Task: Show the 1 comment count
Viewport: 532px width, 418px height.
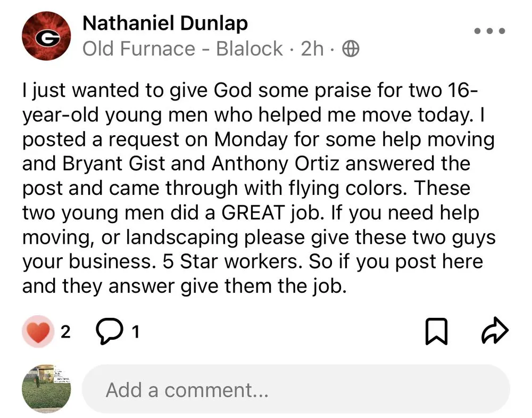Action: 135,332
